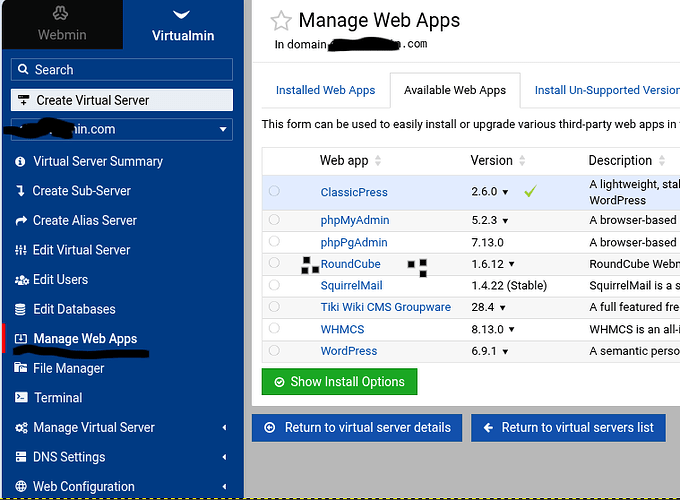This screenshot has height=500, width=680.
Task: Click the Edit Users people icon
Action: pos(20,280)
